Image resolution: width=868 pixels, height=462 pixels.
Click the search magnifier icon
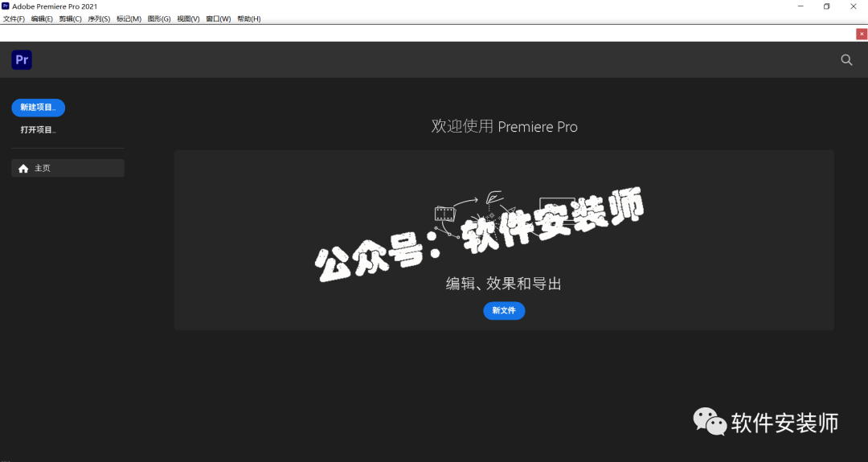[846, 59]
